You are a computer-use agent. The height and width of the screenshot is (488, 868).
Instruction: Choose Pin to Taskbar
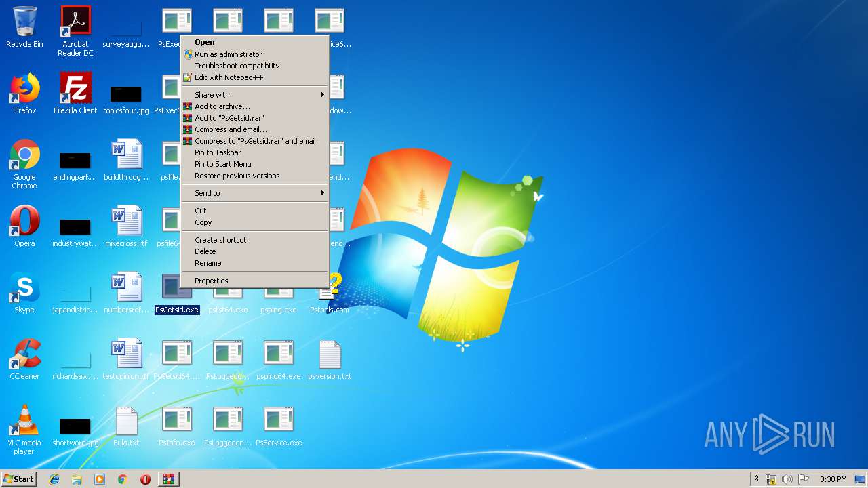pyautogui.click(x=255, y=152)
